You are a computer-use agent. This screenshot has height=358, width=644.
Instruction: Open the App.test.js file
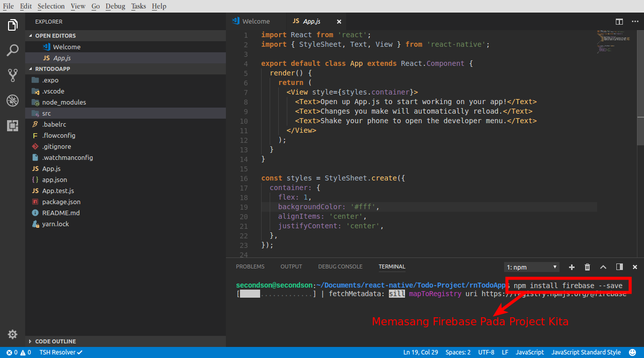point(126,191)
